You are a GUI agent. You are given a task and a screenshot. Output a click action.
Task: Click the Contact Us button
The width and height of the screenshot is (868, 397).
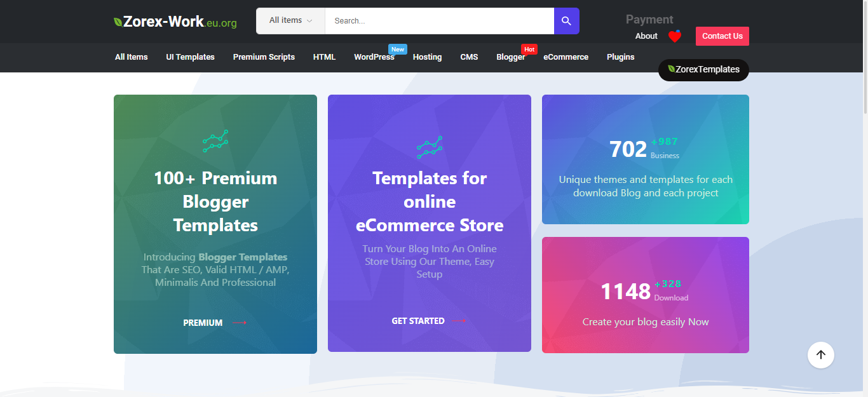(x=722, y=36)
